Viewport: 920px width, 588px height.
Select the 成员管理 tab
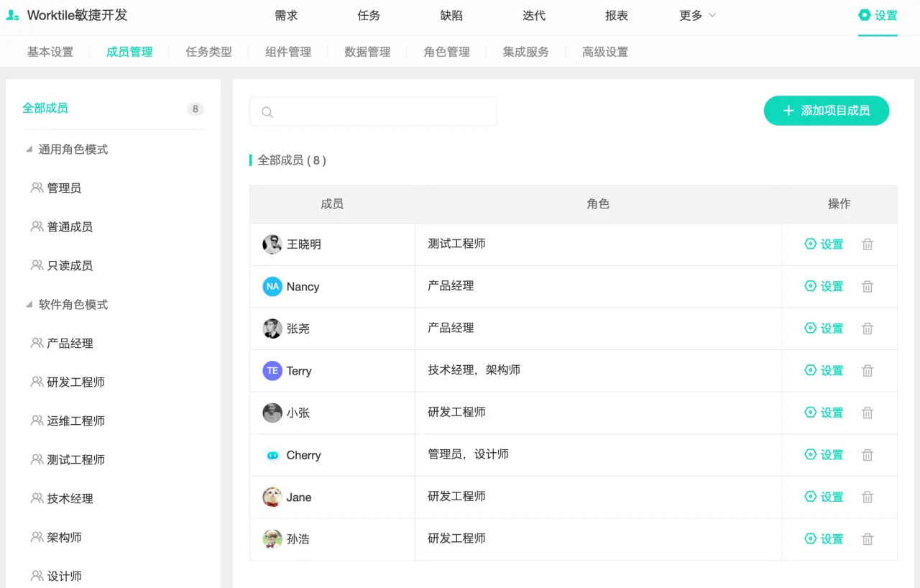(x=129, y=52)
